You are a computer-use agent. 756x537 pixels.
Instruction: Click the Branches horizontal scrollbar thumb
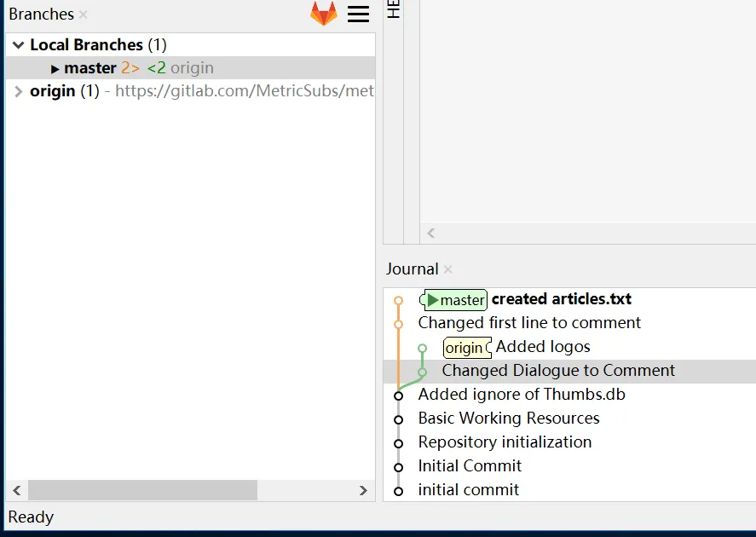(x=142, y=491)
